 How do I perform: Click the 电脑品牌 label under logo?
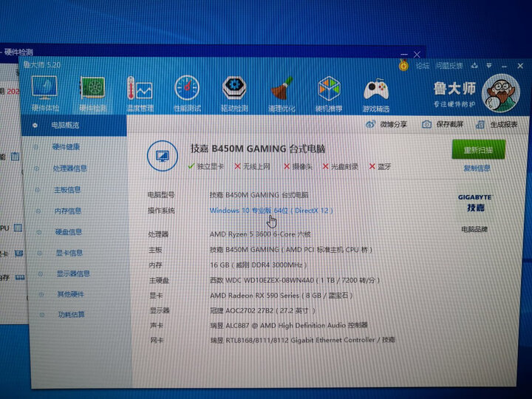point(474,229)
